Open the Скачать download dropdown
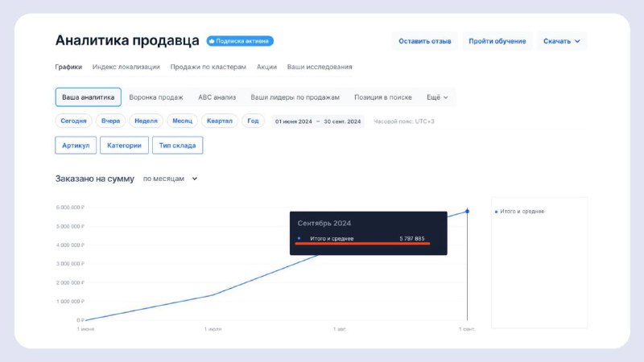 click(x=561, y=41)
